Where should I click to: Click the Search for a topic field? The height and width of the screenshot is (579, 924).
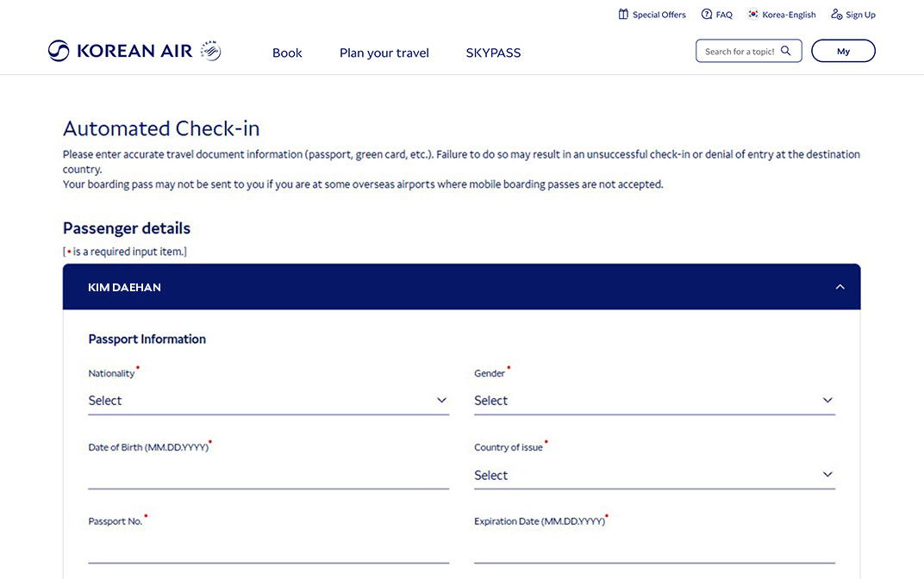pyautogui.click(x=741, y=51)
